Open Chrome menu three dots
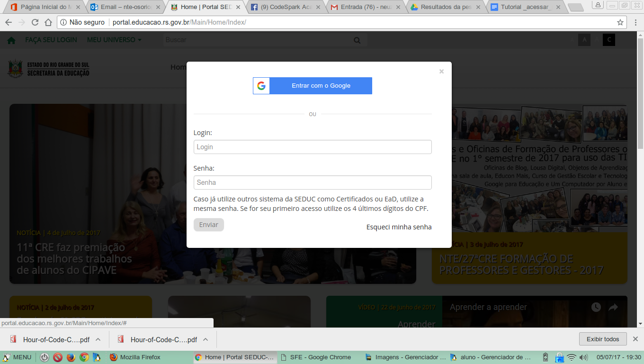The height and width of the screenshot is (364, 644). coord(636,22)
